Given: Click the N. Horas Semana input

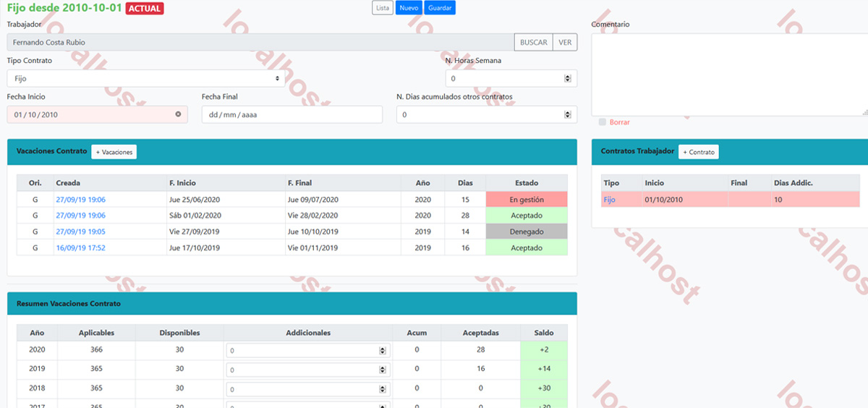Looking at the screenshot, I should [511, 78].
